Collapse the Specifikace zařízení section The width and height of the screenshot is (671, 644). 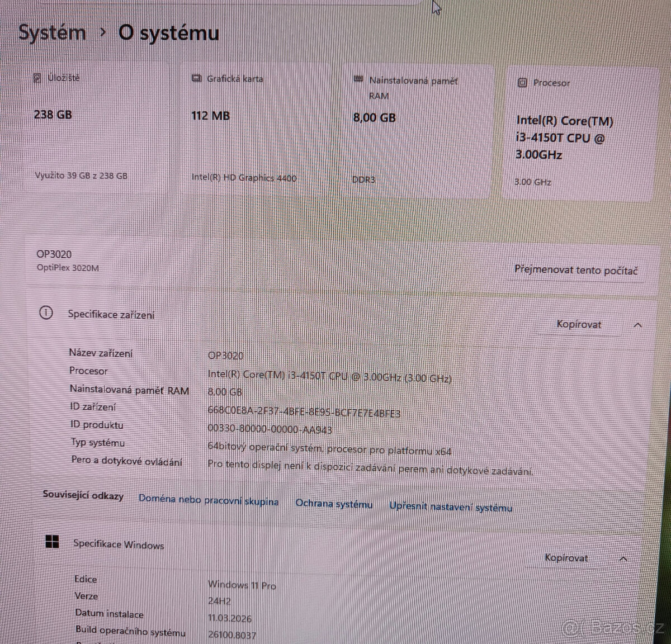[637, 324]
